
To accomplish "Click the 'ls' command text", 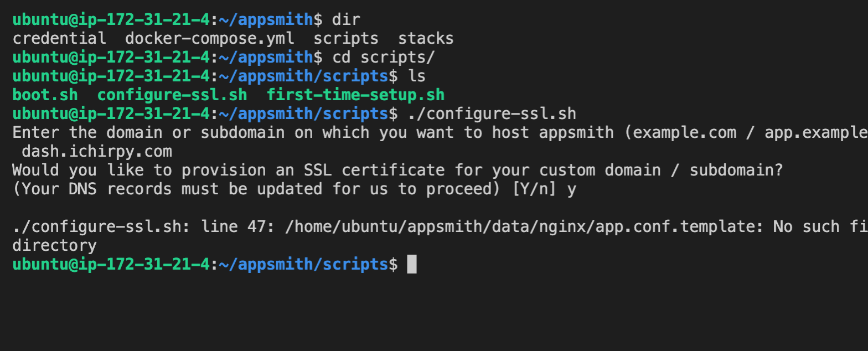I will point(417,76).
